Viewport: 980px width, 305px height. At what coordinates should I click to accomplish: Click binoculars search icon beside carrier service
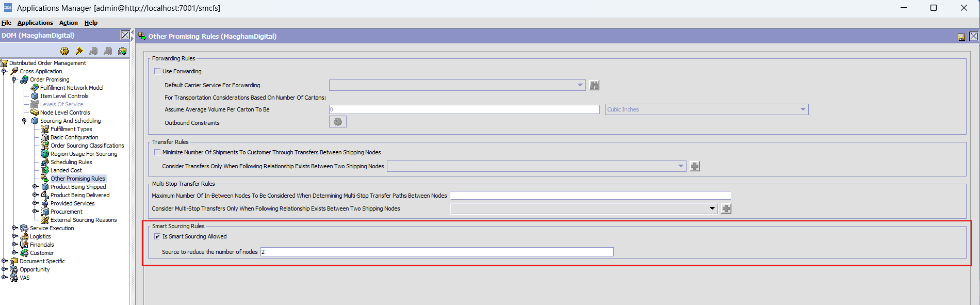(594, 85)
